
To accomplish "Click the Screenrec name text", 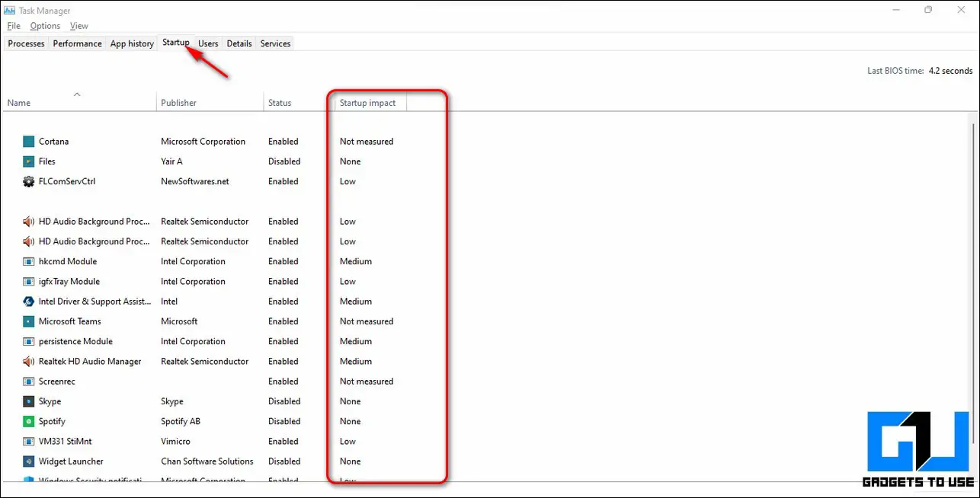I will pos(57,381).
